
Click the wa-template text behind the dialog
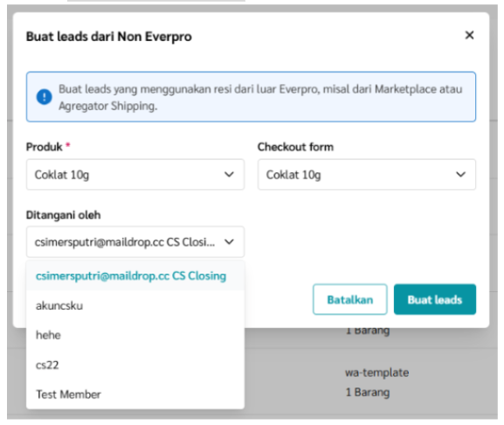pos(376,373)
